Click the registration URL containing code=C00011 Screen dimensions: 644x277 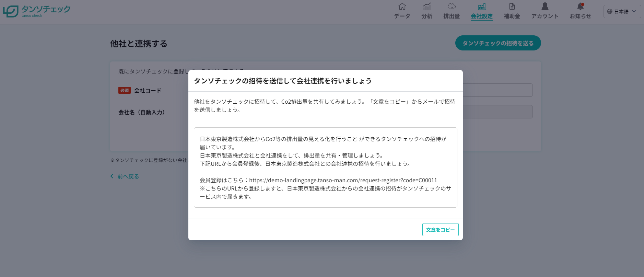(x=343, y=180)
